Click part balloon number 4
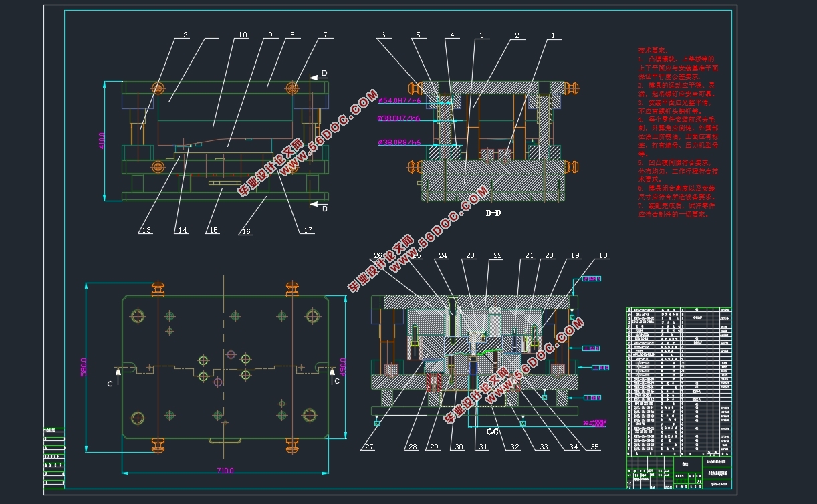This screenshot has width=817, height=504. click(452, 35)
